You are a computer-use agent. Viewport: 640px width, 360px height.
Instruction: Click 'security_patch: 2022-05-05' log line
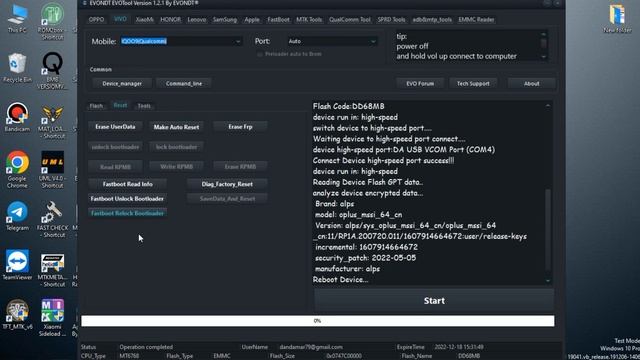[x=365, y=258]
